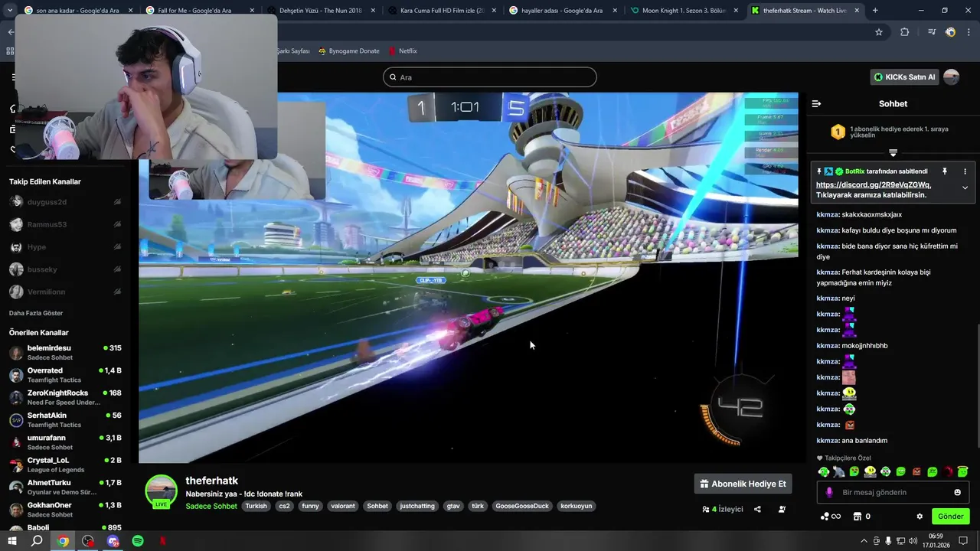The height and width of the screenshot is (551, 980).
Task: Open Spotify from the taskbar
Action: point(138,541)
